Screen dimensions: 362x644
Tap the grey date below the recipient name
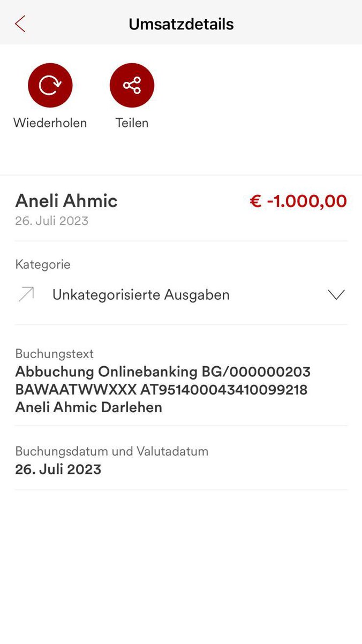click(x=51, y=221)
